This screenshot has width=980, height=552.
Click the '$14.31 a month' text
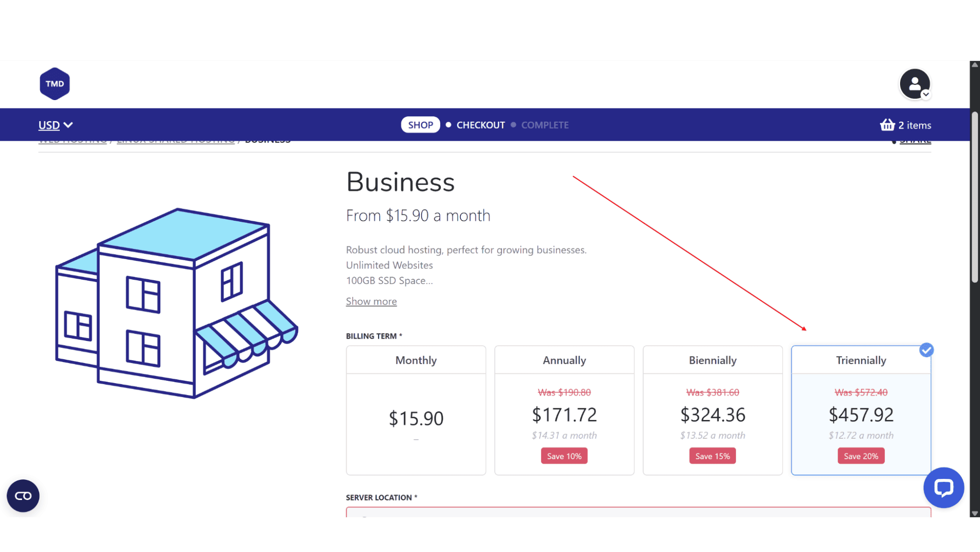pyautogui.click(x=564, y=435)
